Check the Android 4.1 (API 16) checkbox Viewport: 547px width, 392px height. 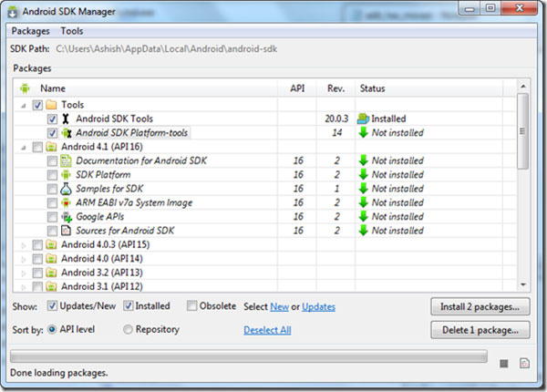37,147
